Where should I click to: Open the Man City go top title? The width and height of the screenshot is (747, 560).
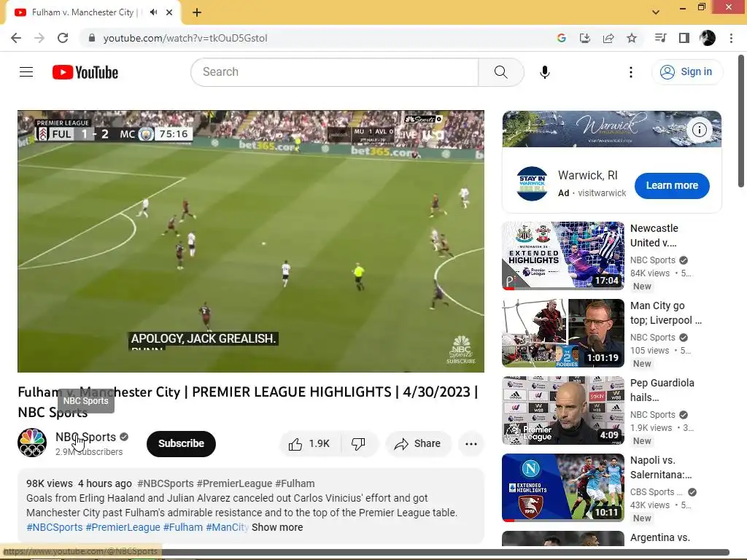(x=665, y=313)
